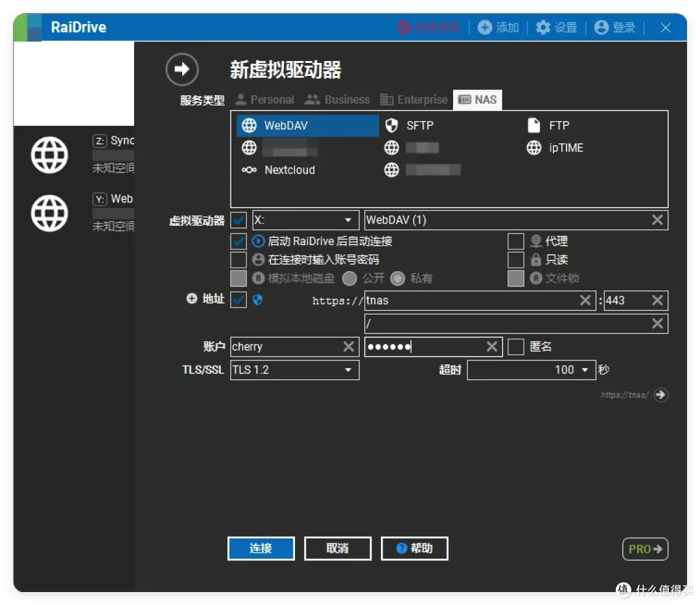The width and height of the screenshot is (700, 605).
Task: Enable the 只读 read-only checkbox
Action: pos(516,259)
